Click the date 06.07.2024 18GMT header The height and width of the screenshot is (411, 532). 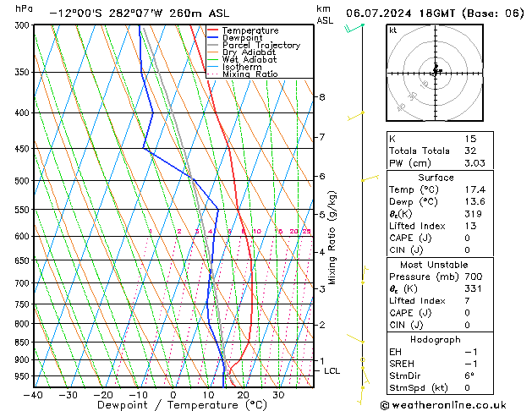[400, 14]
